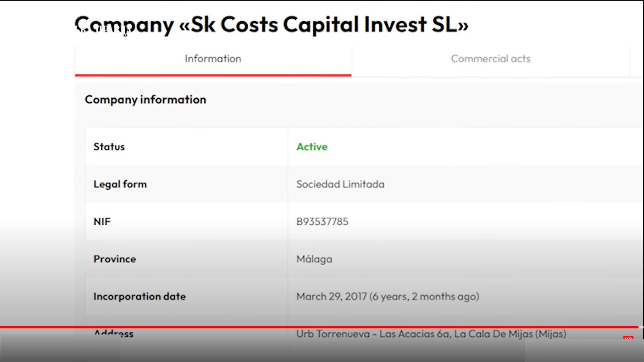This screenshot has height=362, width=644.
Task: Seek using the red video progress bar
Action: 321,327
